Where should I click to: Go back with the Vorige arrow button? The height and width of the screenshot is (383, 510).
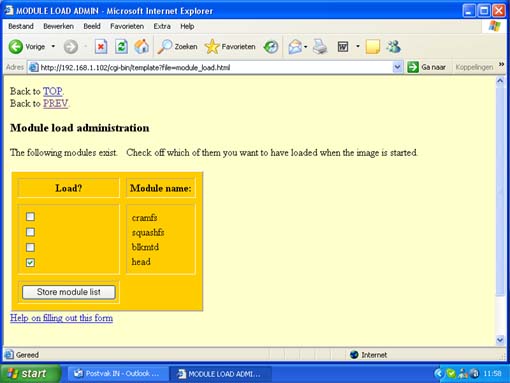[27, 47]
